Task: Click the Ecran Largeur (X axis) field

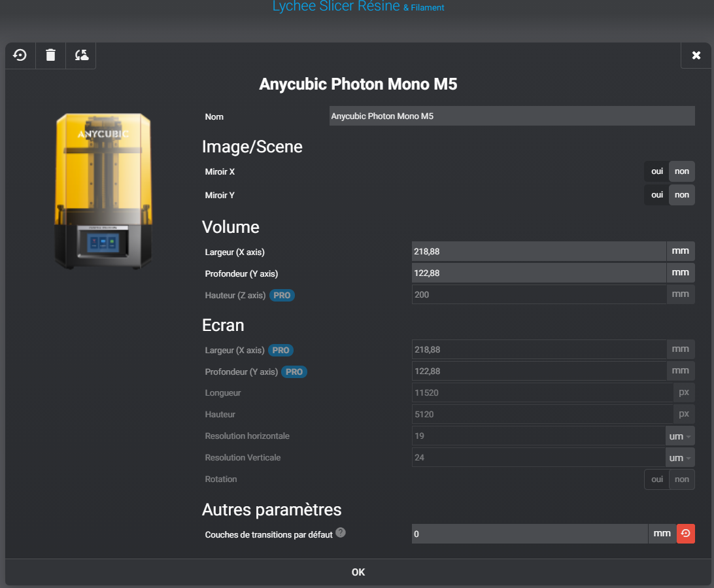Action: (x=539, y=349)
